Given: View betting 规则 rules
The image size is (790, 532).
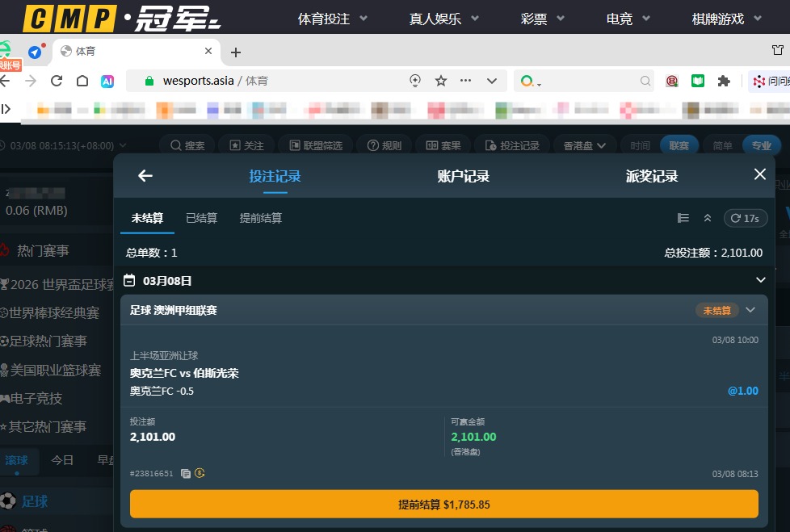Looking at the screenshot, I should [384, 145].
